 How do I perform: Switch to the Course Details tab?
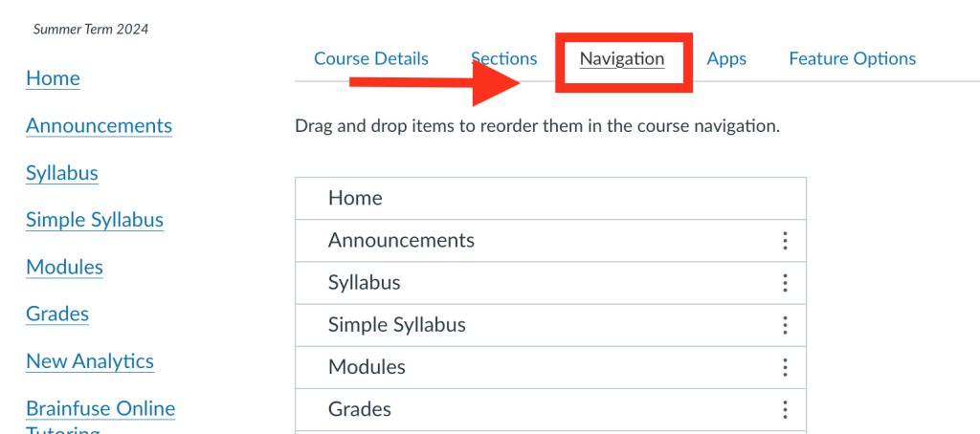[371, 59]
